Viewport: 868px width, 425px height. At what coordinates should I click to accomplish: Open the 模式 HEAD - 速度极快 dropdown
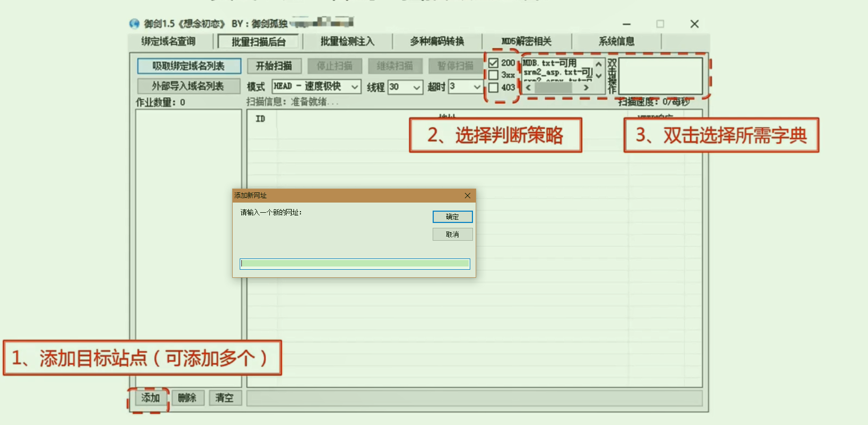[317, 87]
